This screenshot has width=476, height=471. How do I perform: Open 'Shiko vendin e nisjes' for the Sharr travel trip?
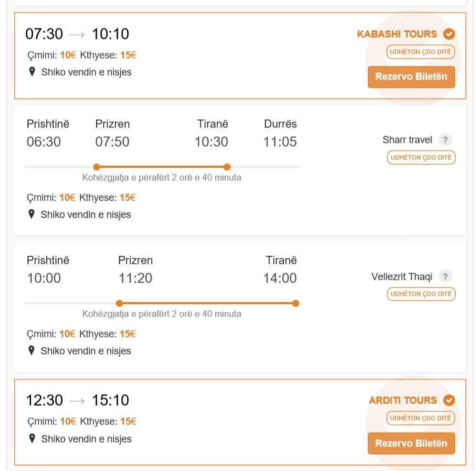86,215
